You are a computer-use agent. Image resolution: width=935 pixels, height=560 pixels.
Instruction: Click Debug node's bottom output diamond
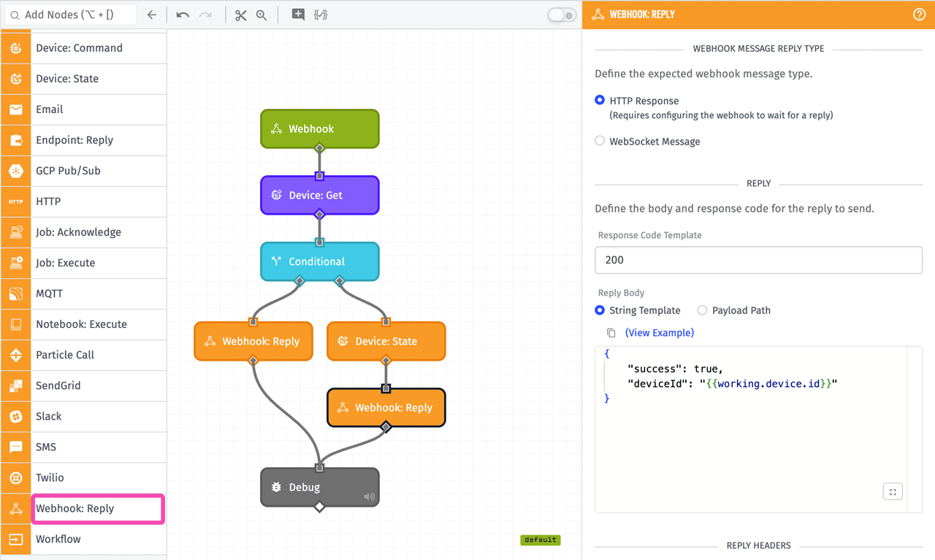tap(319, 506)
